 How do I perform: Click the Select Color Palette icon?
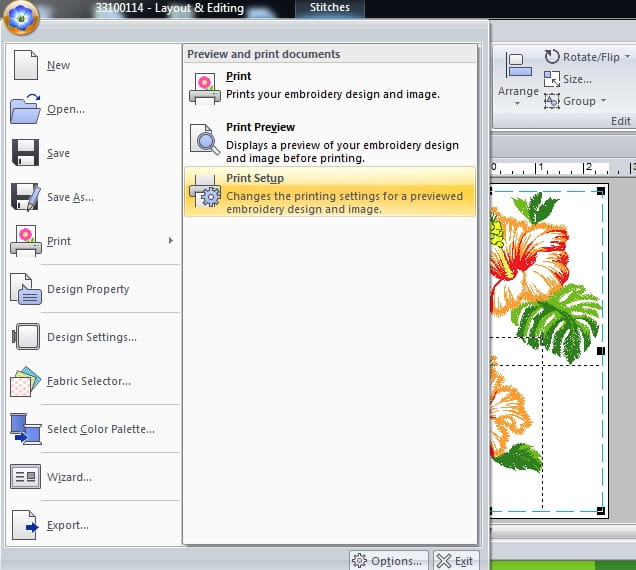pyautogui.click(x=25, y=429)
